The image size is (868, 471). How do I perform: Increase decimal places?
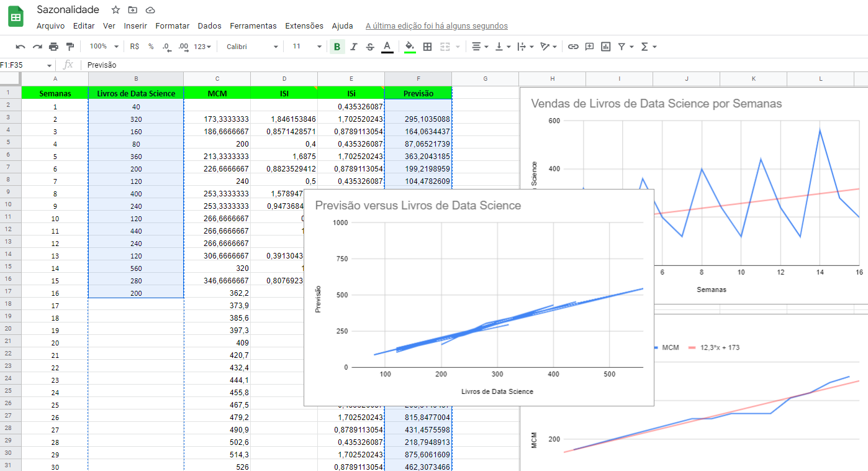pyautogui.click(x=183, y=47)
